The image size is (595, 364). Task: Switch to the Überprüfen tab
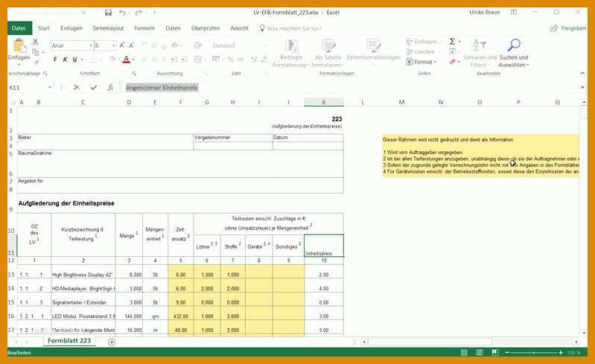206,28
